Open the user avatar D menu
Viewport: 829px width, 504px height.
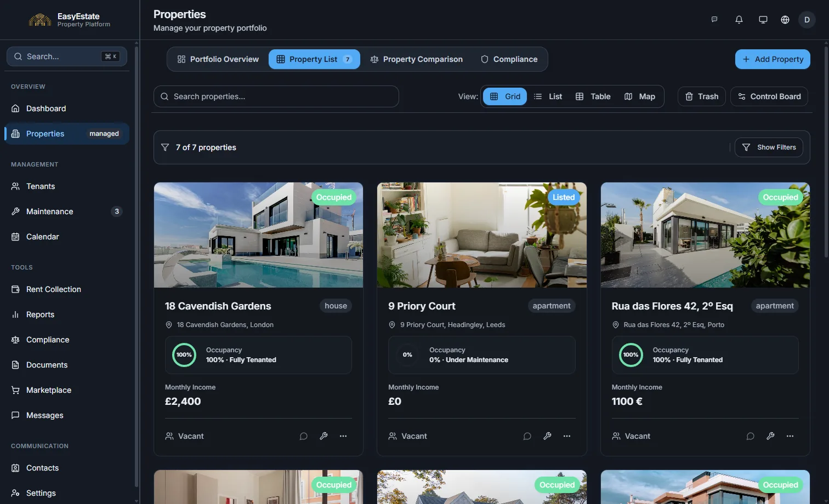pos(807,20)
